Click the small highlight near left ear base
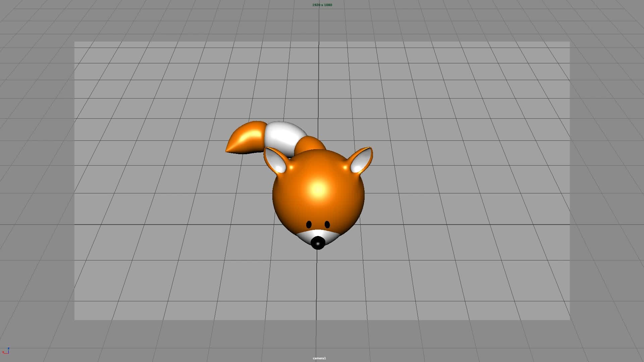Screen dimensions: 644x362 tap(291, 167)
